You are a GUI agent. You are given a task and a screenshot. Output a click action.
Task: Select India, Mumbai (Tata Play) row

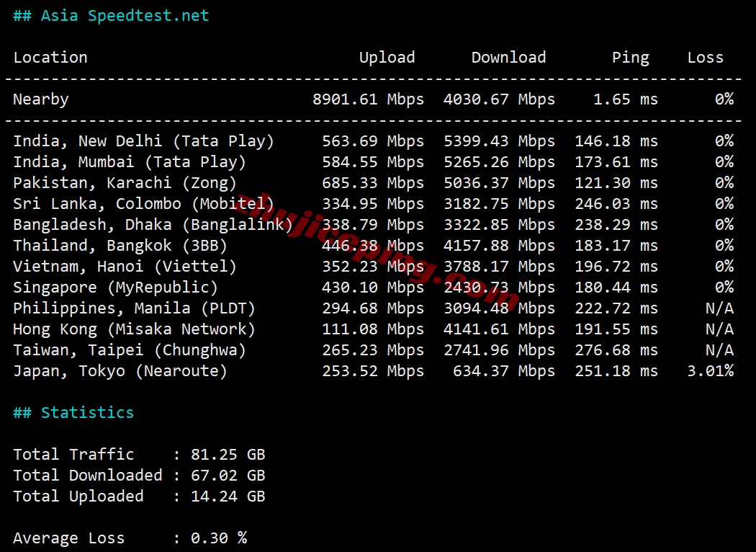[x=373, y=161]
